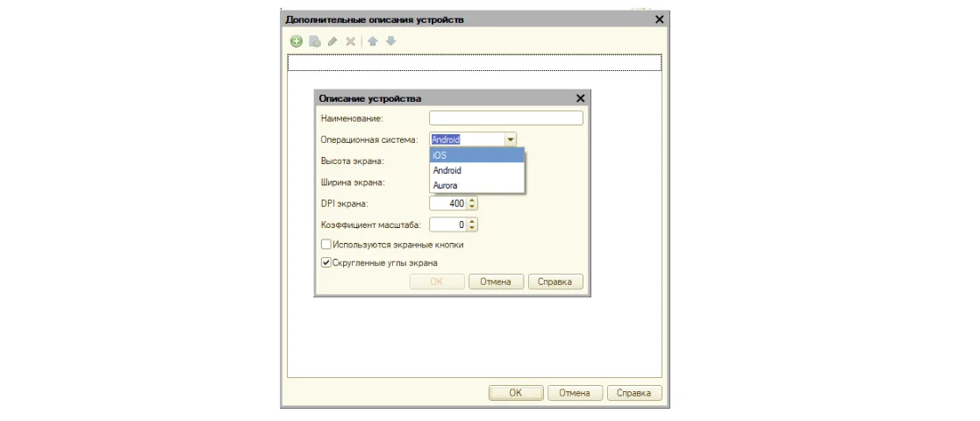Click the pencil edit icon
Viewport: 980px width, 421px height.
(x=333, y=42)
